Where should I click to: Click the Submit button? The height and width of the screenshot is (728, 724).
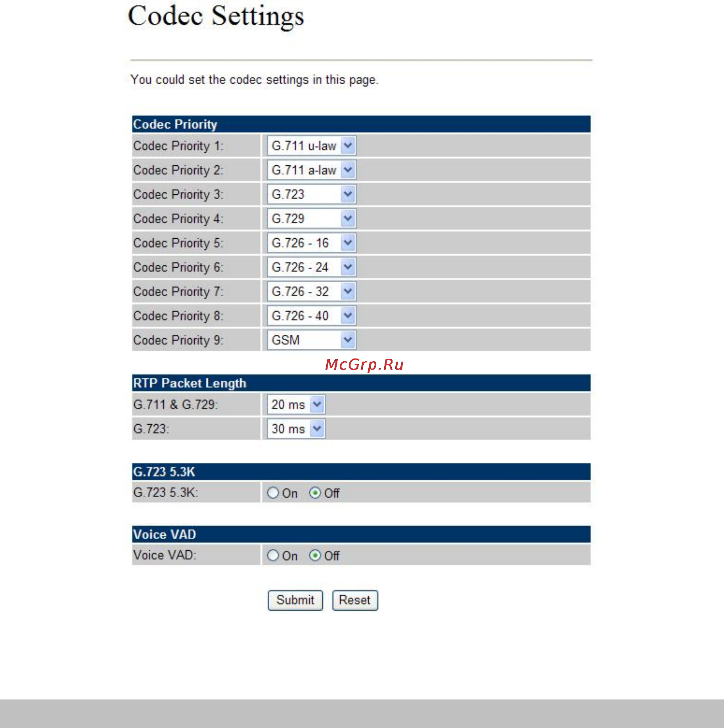295,600
